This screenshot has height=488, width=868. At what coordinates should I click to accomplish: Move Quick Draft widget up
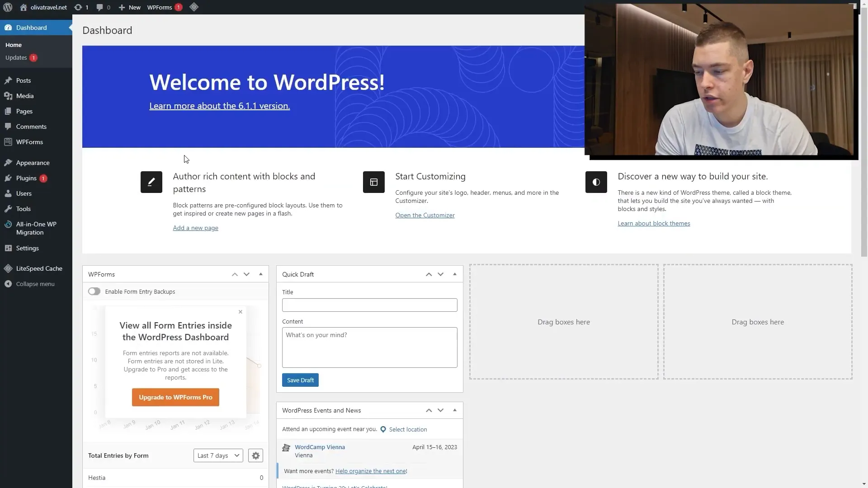429,274
